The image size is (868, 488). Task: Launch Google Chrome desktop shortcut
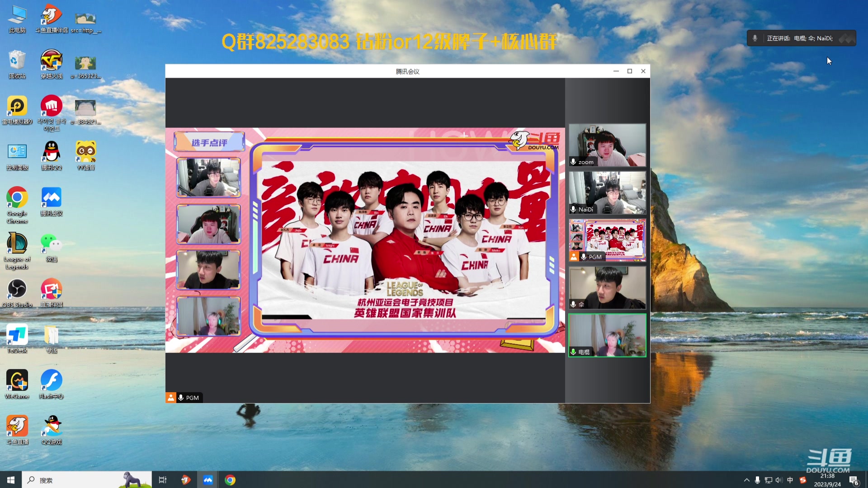17,205
